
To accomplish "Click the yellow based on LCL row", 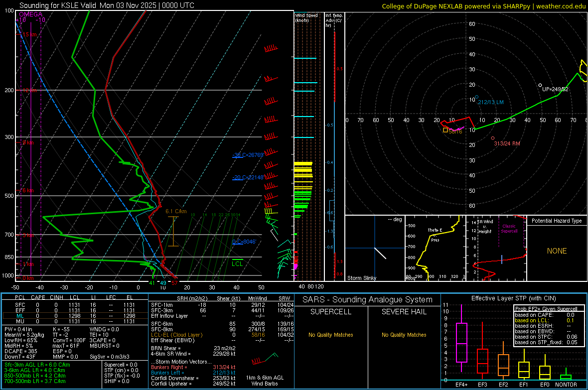I will click(x=545, y=321).
